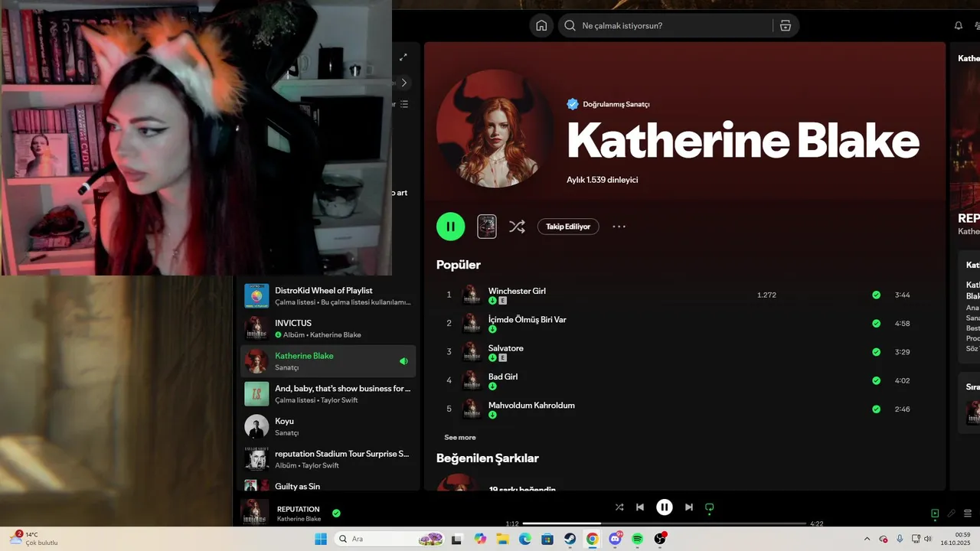Click the library scroll-right chevron

coord(404,83)
